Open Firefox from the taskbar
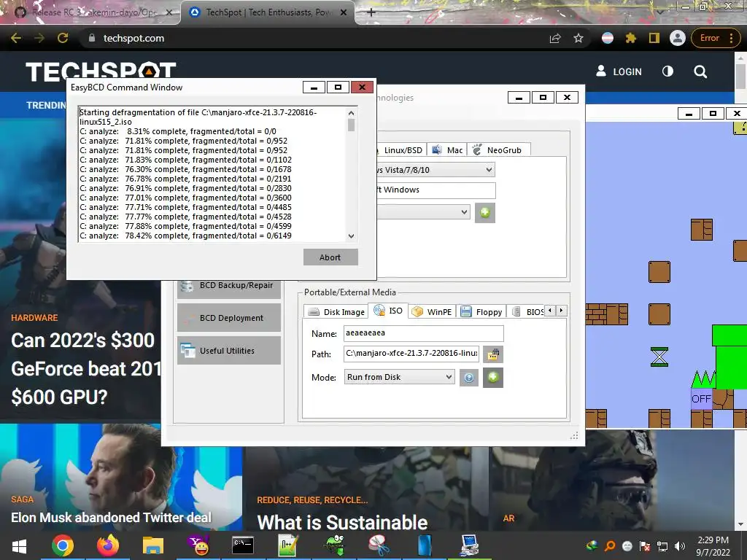Image resolution: width=747 pixels, height=560 pixels. tap(108, 545)
